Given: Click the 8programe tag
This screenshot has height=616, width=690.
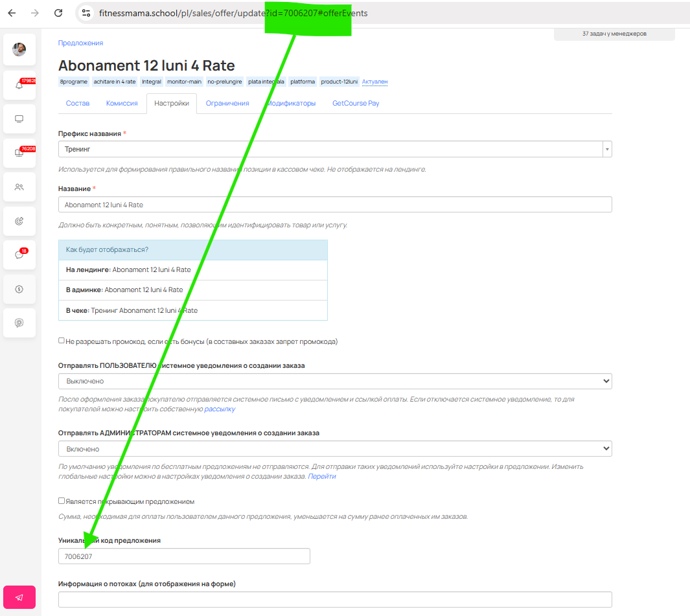Looking at the screenshot, I should click(x=74, y=82).
